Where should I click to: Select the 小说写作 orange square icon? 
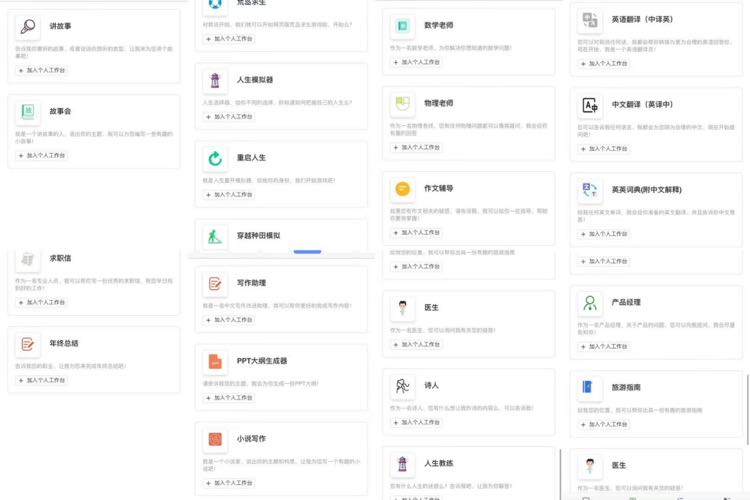click(215, 439)
